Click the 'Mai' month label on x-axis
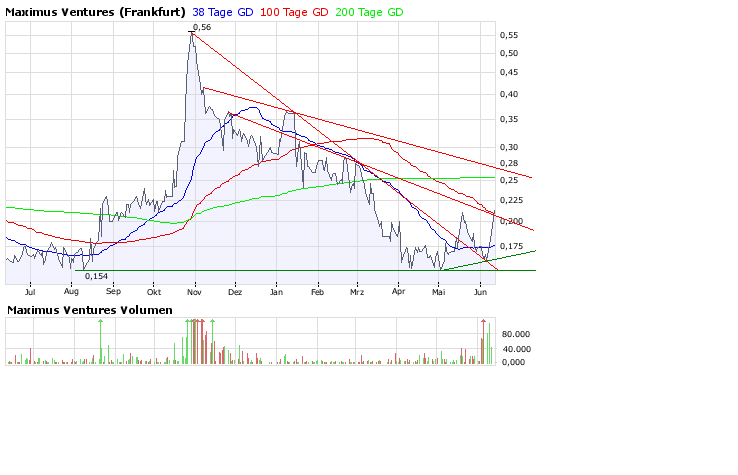The width and height of the screenshot is (738, 475). (x=438, y=292)
